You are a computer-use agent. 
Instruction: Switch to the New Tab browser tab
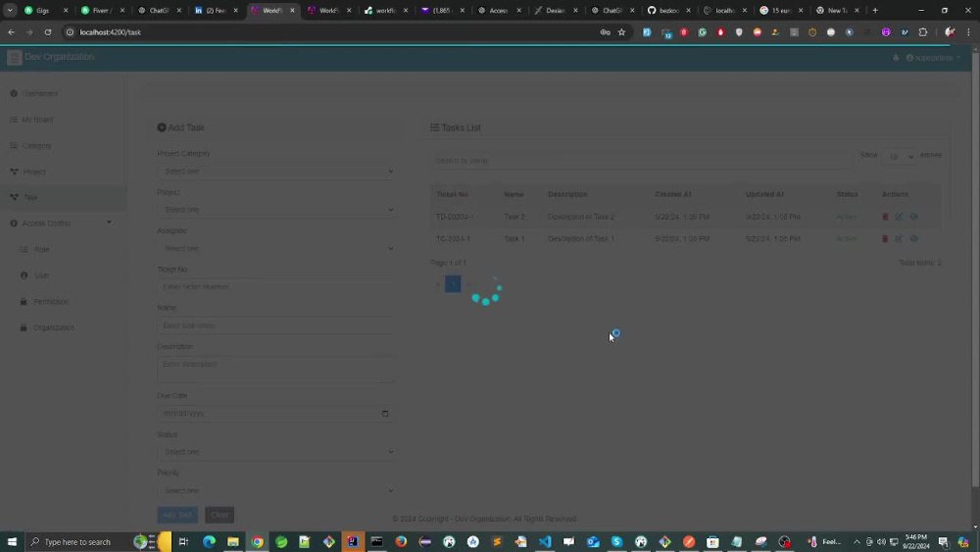pos(838,10)
